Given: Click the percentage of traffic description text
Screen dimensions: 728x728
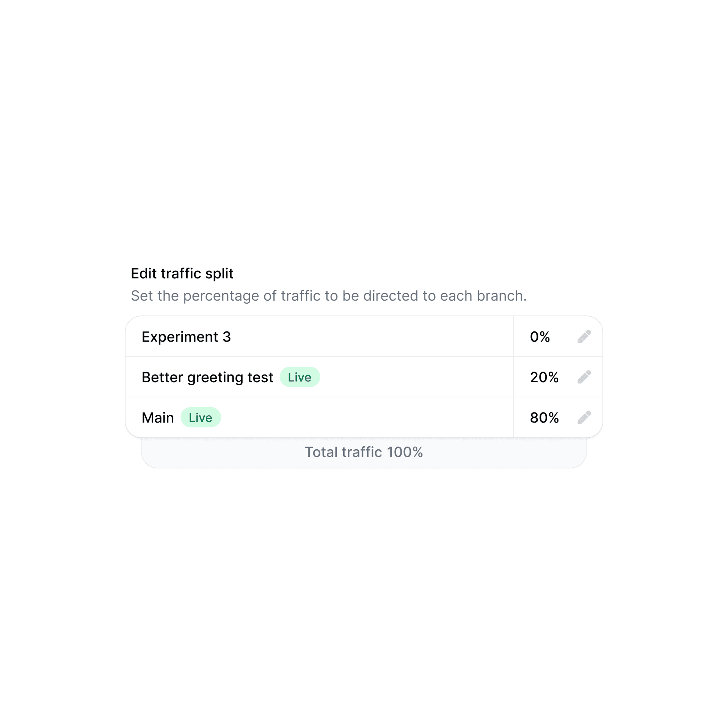Looking at the screenshot, I should pyautogui.click(x=328, y=296).
